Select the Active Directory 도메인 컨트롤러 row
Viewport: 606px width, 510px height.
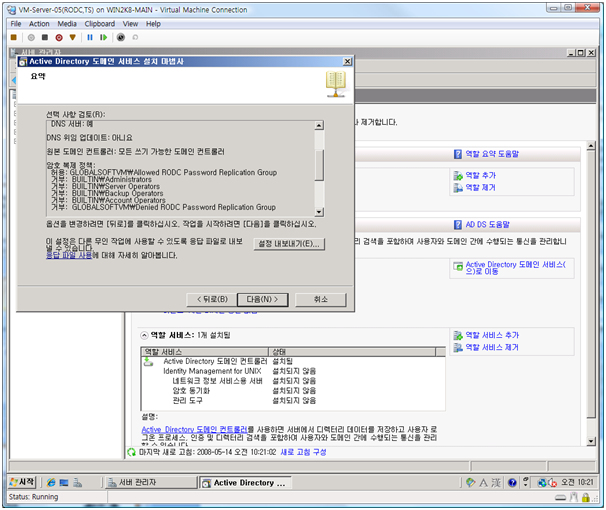click(x=293, y=361)
